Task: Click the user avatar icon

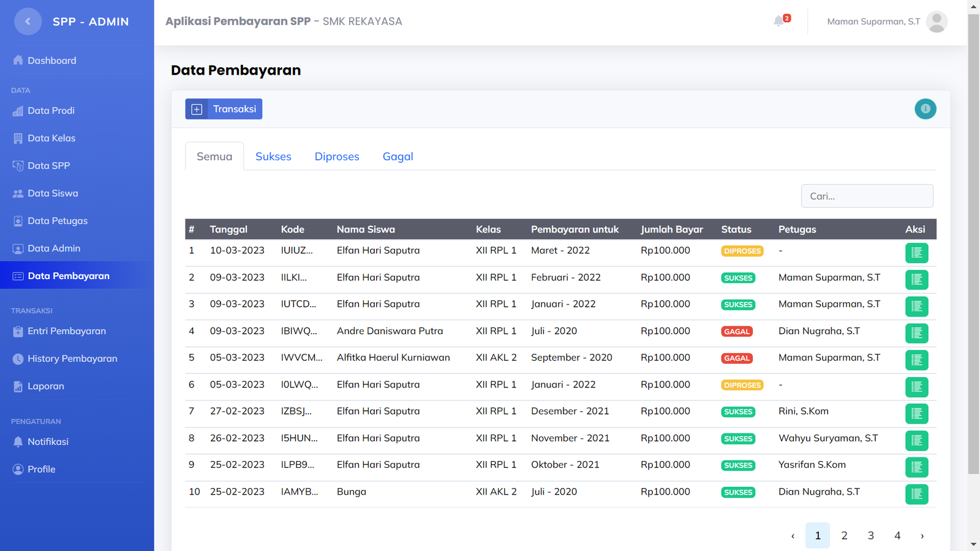Action: point(937,21)
